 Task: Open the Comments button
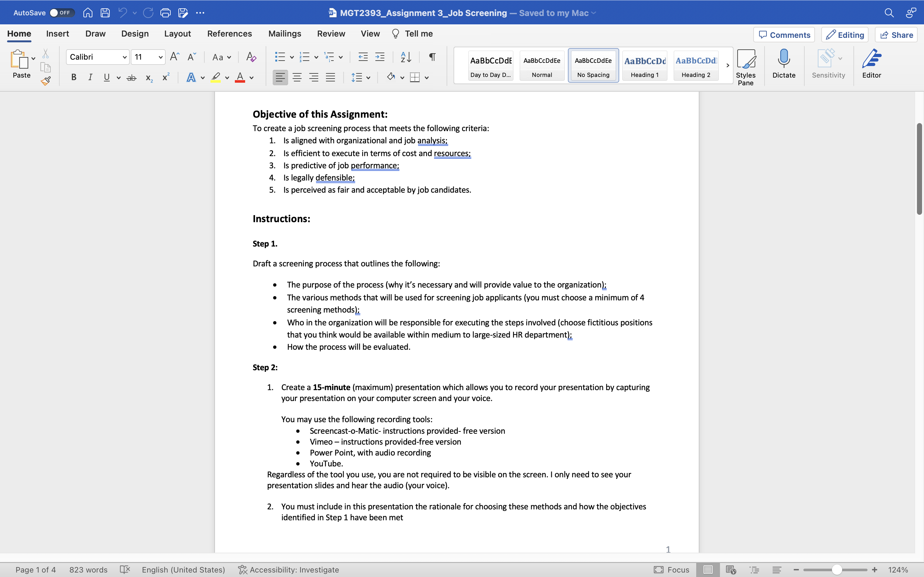[784, 35]
